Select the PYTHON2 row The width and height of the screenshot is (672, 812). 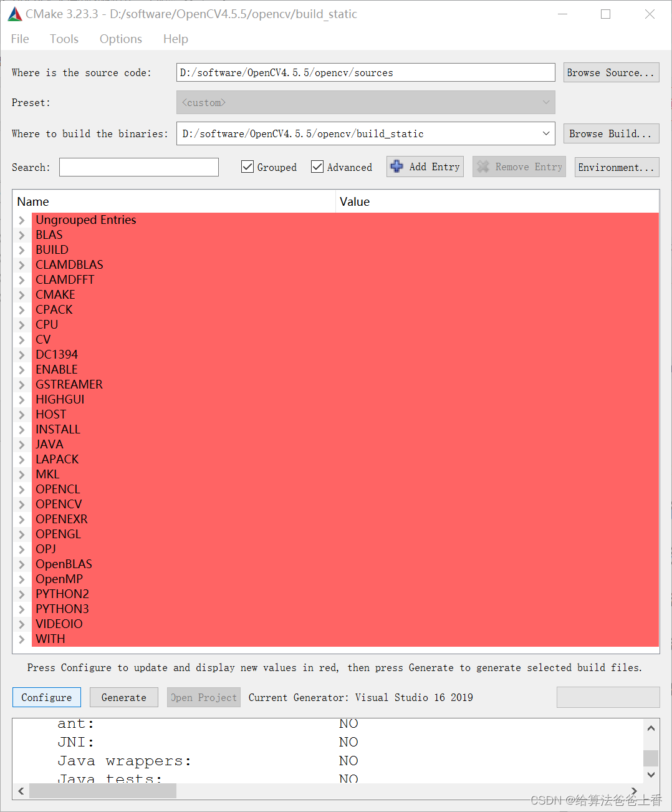click(x=345, y=594)
